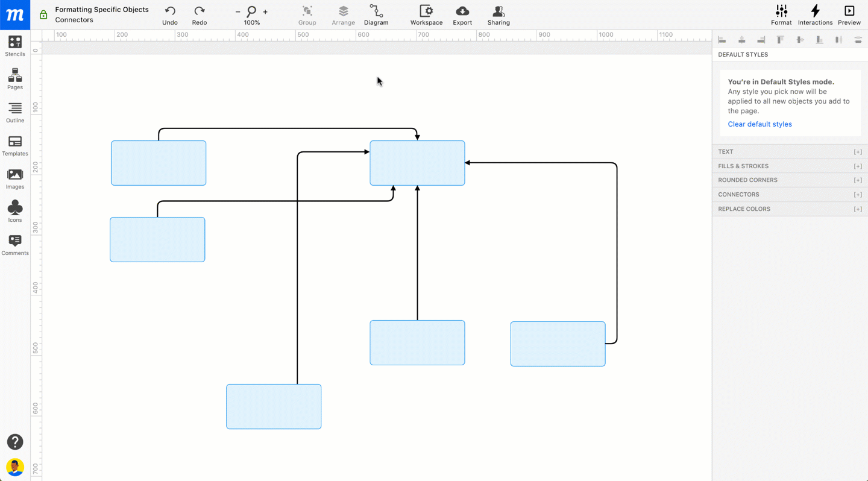Open Sharing settings
This screenshot has width=868, height=481.
[x=498, y=14]
